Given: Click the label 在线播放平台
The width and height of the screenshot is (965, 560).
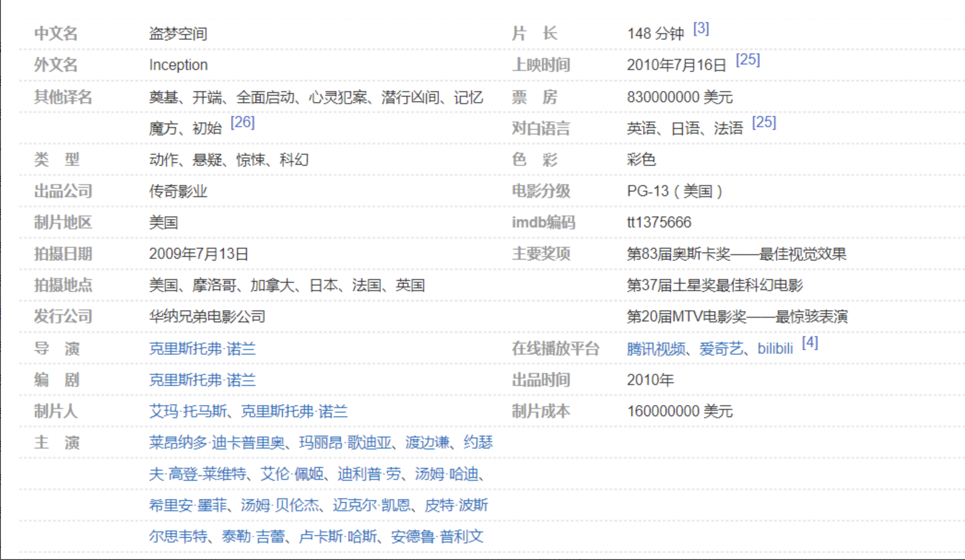Looking at the screenshot, I should pos(555,349).
